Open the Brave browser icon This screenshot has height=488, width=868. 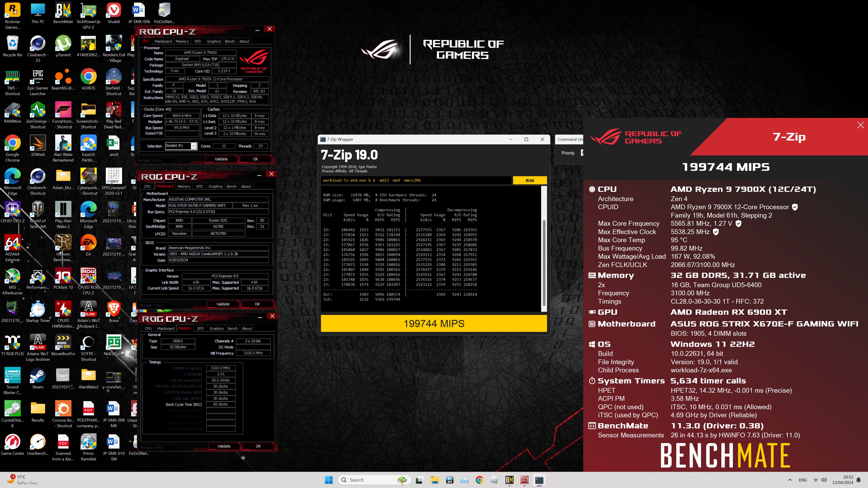click(113, 312)
